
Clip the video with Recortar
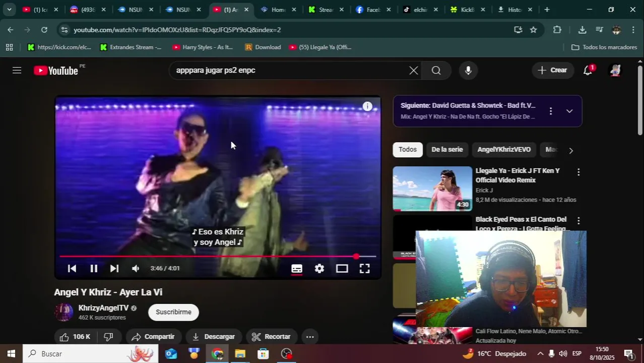(x=271, y=337)
